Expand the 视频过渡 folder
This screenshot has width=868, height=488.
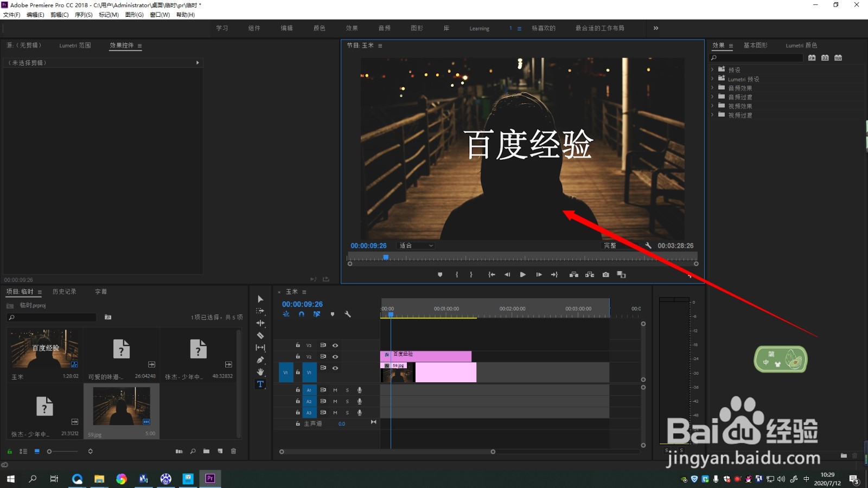[712, 115]
